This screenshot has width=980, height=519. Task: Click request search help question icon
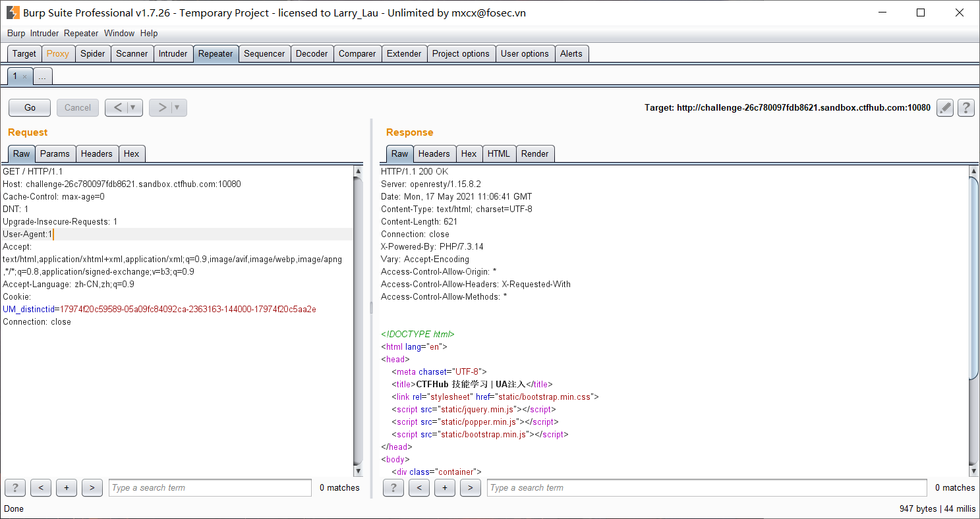pyautogui.click(x=14, y=487)
